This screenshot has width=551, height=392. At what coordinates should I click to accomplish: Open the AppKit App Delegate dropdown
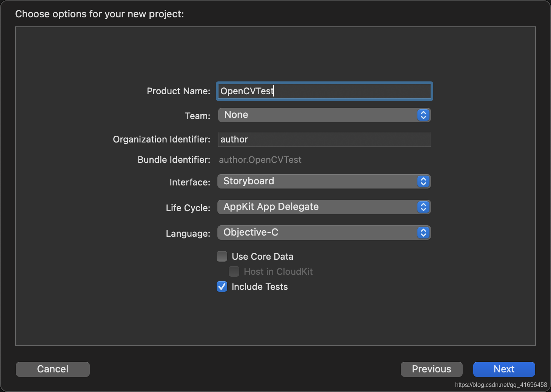[x=317, y=207]
